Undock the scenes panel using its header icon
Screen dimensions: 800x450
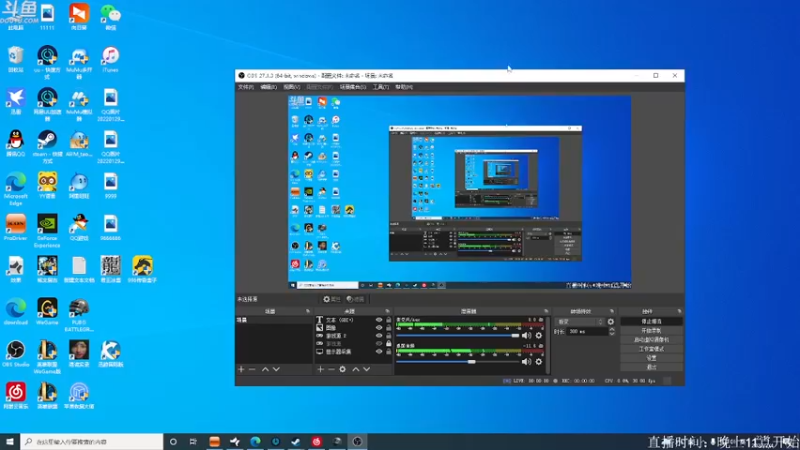(x=308, y=311)
